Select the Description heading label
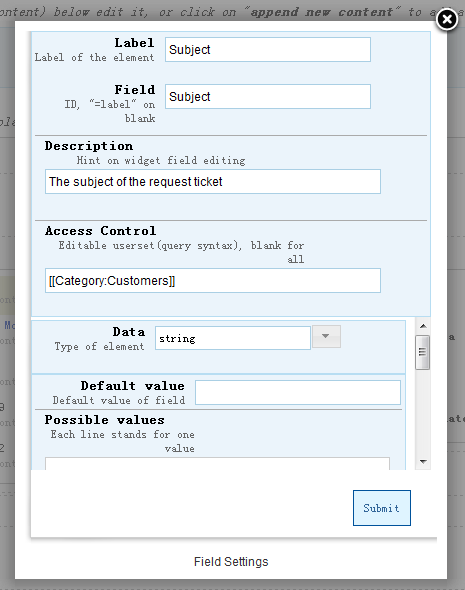465x590 pixels. 89,146
